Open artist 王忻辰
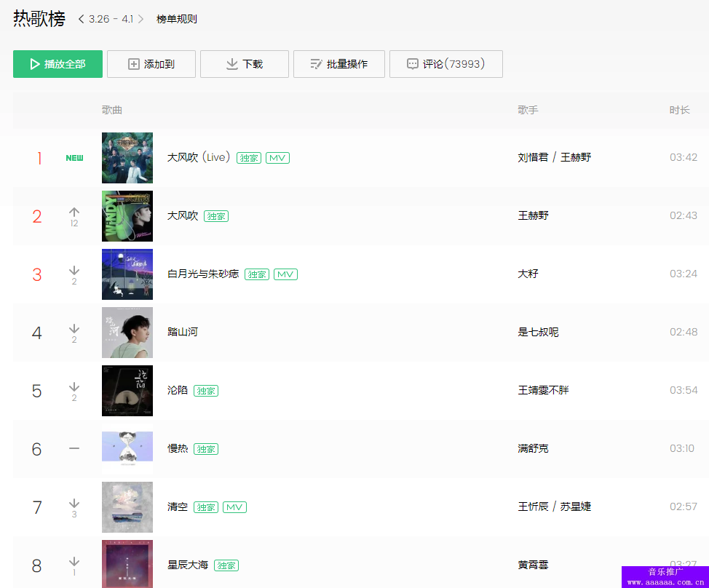This screenshot has width=709, height=588. [x=533, y=507]
